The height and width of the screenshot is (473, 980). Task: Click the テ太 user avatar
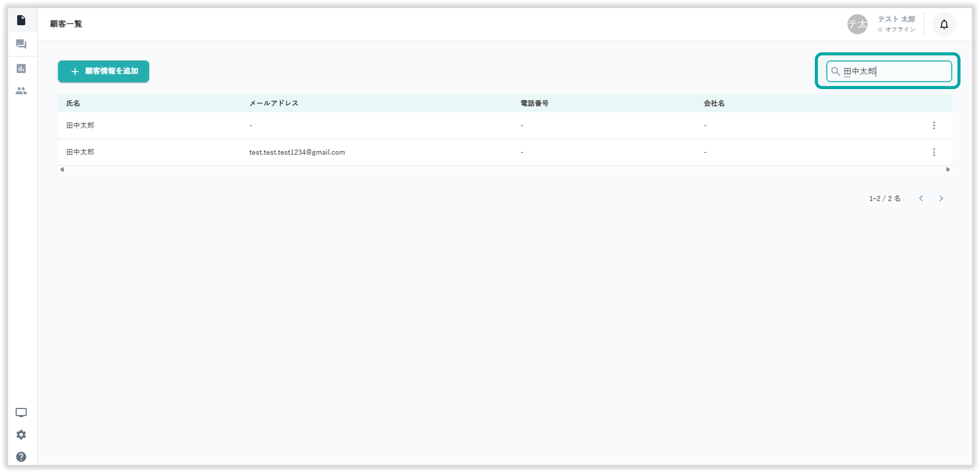857,24
